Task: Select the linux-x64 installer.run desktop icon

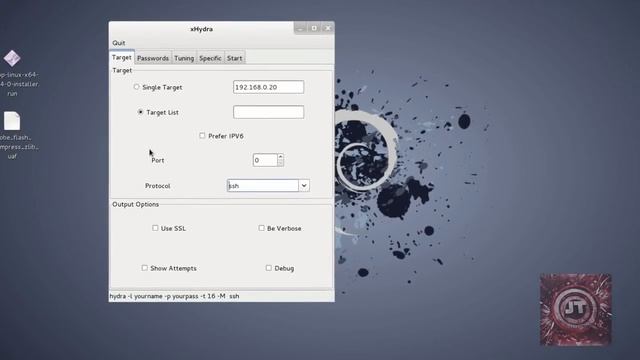Action: [12, 58]
